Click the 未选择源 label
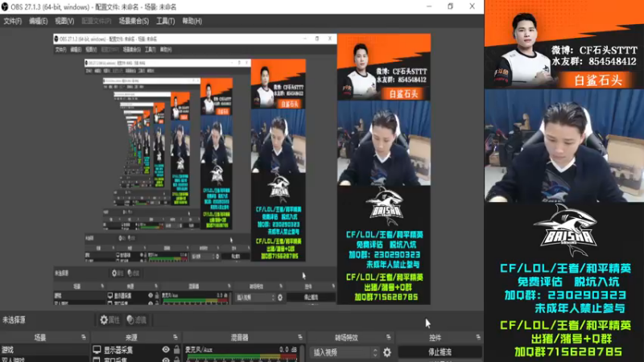Viewport: 644px width, 362px height. [x=14, y=319]
